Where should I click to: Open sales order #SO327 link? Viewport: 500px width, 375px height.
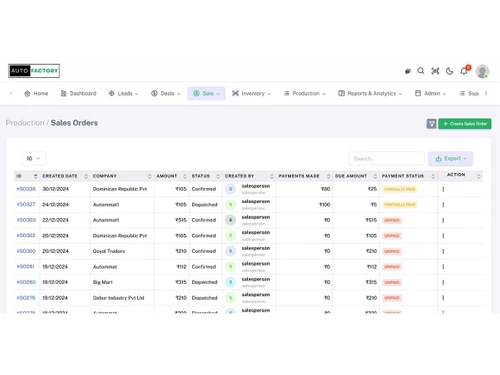[26, 204]
